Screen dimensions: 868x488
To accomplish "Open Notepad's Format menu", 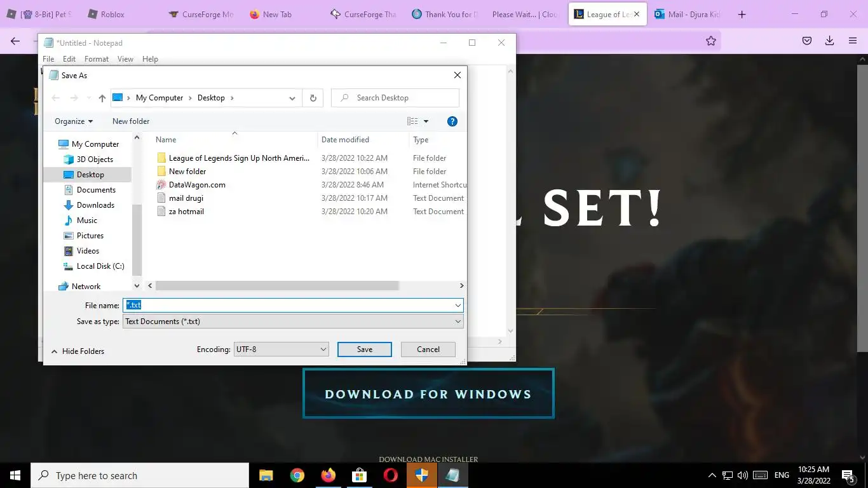I will coord(97,59).
